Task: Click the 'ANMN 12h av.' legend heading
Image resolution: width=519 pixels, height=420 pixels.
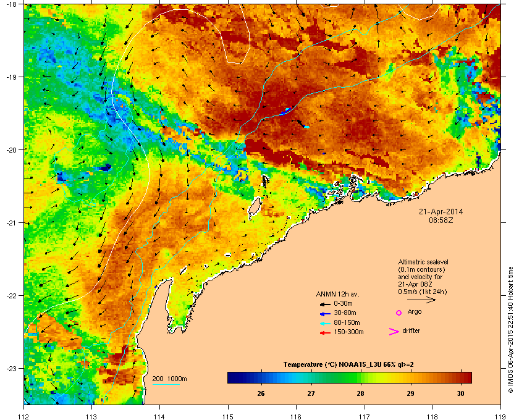Action: tap(337, 294)
